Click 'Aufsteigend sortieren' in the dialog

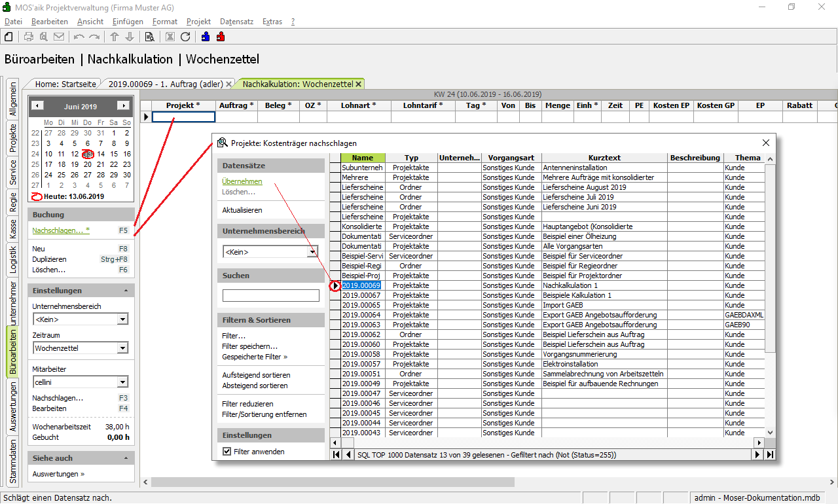(256, 375)
